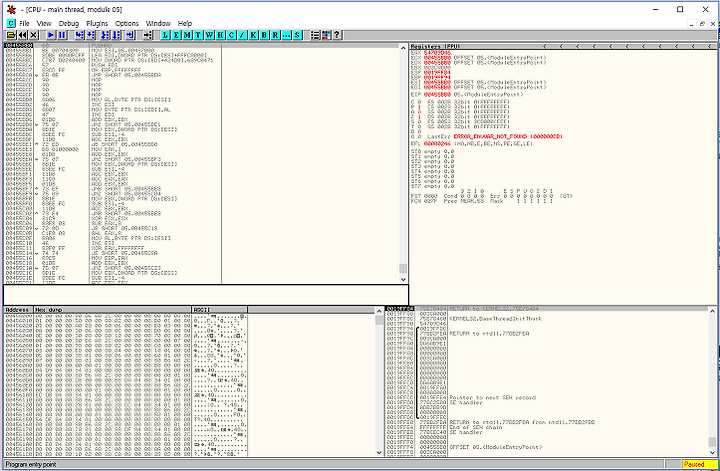
Task: Click the Open file toolbar icon
Action: point(11,35)
